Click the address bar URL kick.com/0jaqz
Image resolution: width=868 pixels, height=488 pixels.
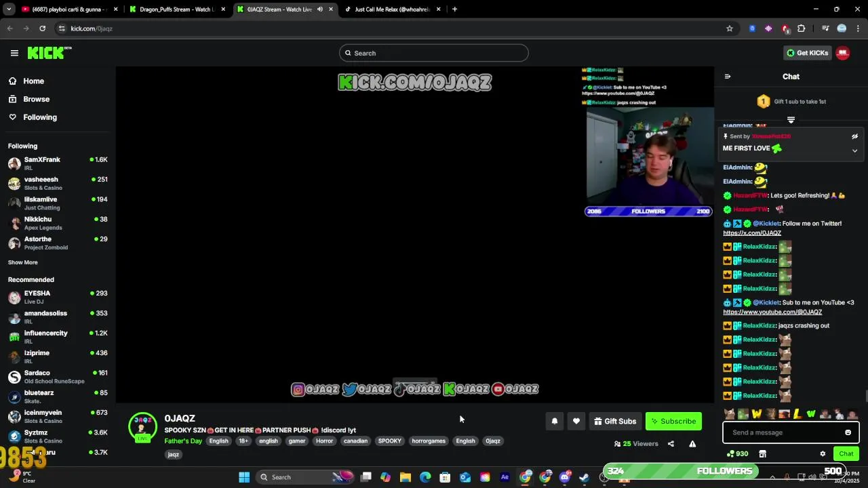(92, 28)
